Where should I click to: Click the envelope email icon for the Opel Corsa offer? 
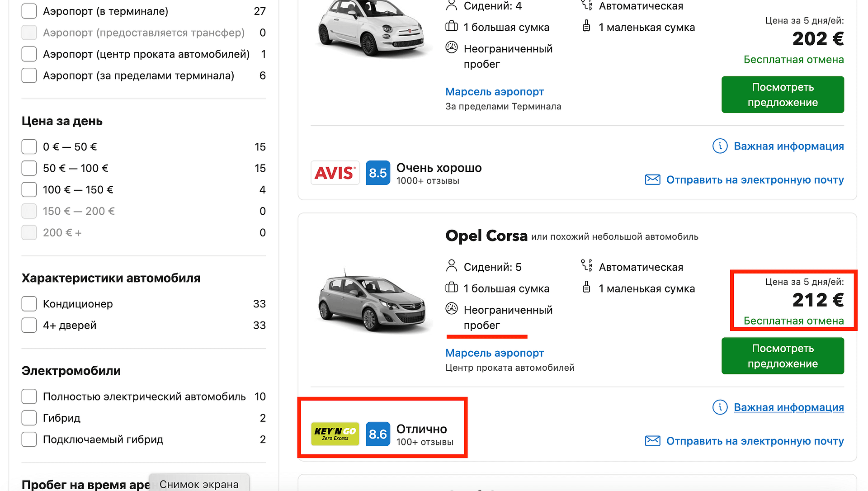coord(652,441)
